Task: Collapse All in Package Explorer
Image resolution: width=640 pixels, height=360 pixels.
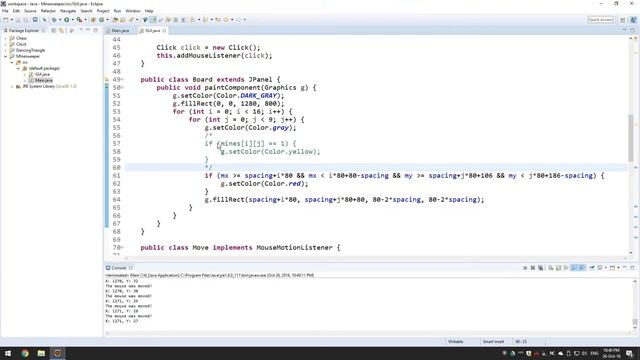Action: [x=53, y=31]
